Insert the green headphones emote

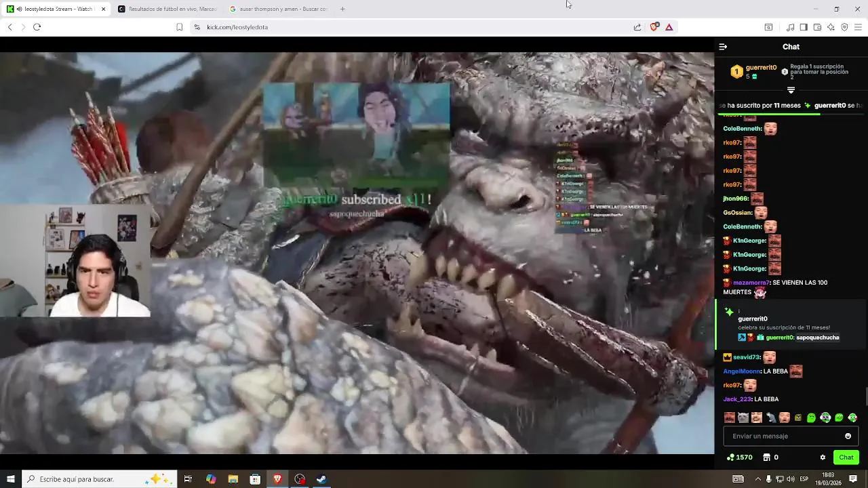(x=825, y=418)
